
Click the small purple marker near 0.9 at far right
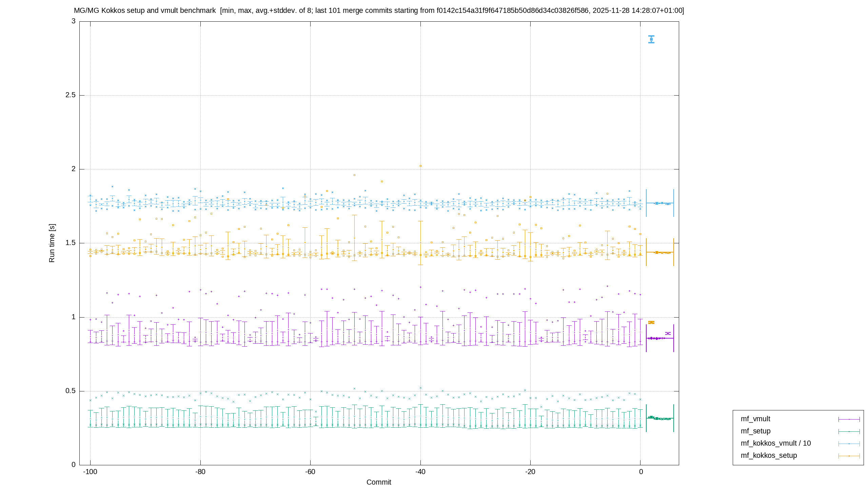[668, 333]
